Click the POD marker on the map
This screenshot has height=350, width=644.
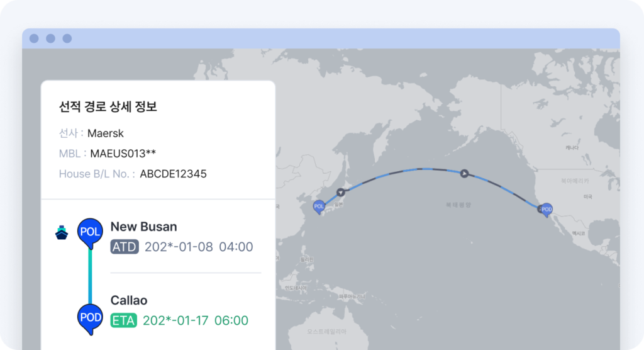547,210
